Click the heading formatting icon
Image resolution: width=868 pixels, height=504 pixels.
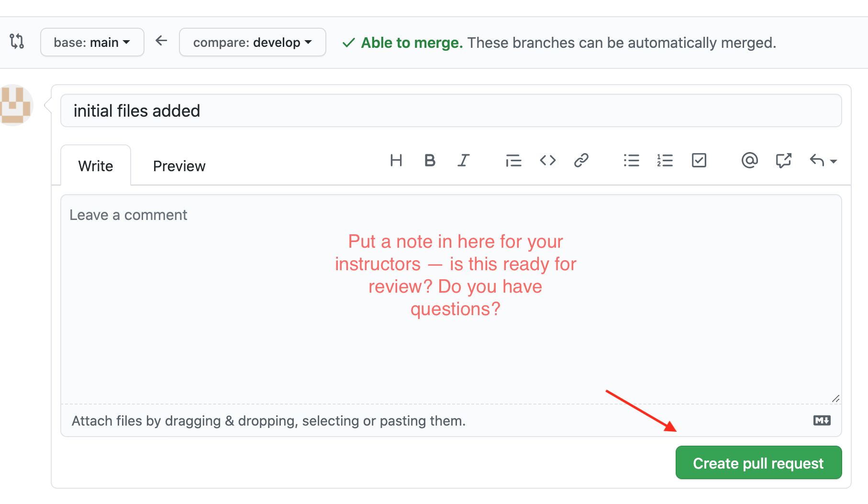pyautogui.click(x=396, y=160)
